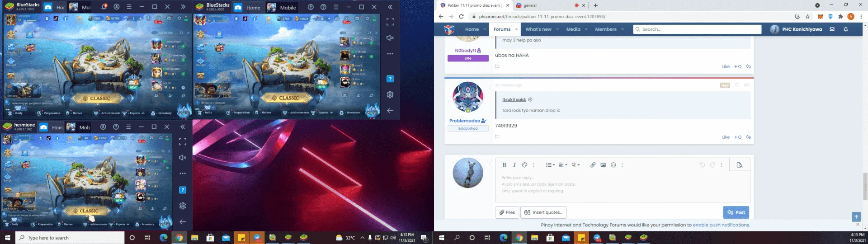Start CLASSIC match in middle BlueStacks game

(288, 98)
